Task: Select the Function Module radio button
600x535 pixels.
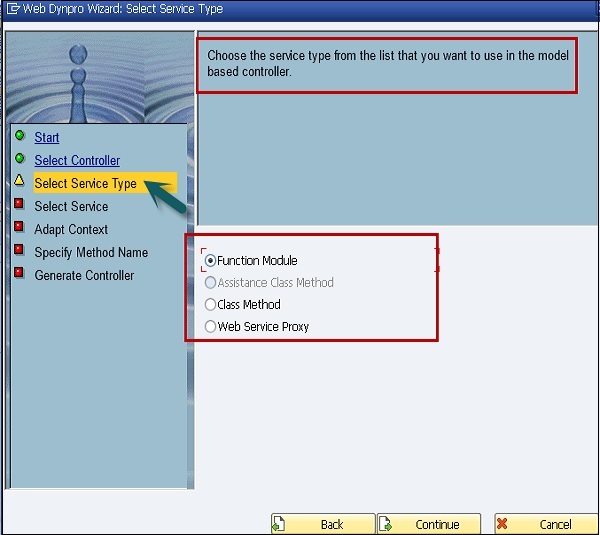Action: [210, 261]
